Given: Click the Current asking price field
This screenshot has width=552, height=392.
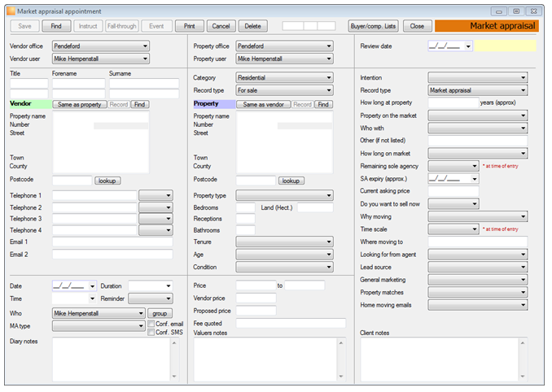Looking at the screenshot, I should click(x=453, y=191).
